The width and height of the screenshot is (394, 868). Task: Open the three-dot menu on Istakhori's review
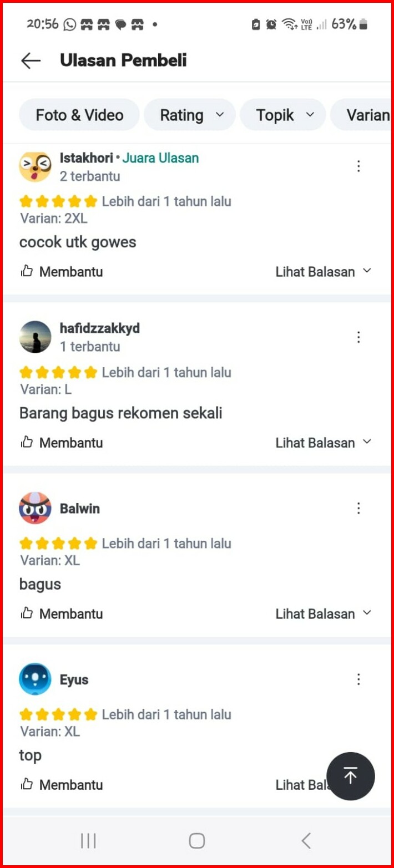pyautogui.click(x=358, y=166)
